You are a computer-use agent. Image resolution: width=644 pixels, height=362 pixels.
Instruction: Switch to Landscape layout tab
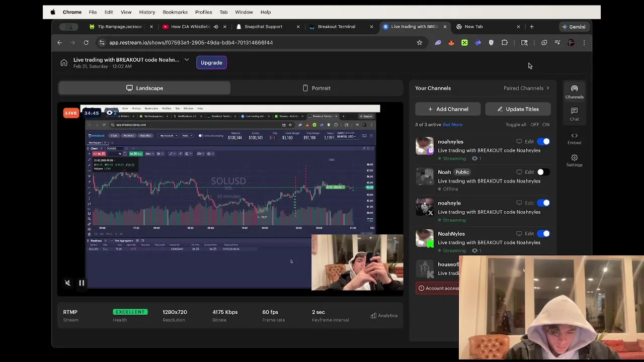pos(144,88)
